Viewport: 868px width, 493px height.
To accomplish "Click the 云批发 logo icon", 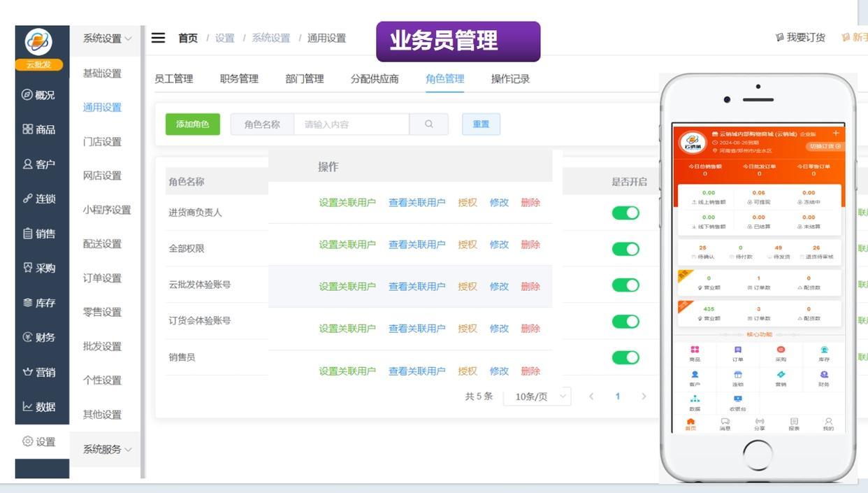I will pos(38,43).
